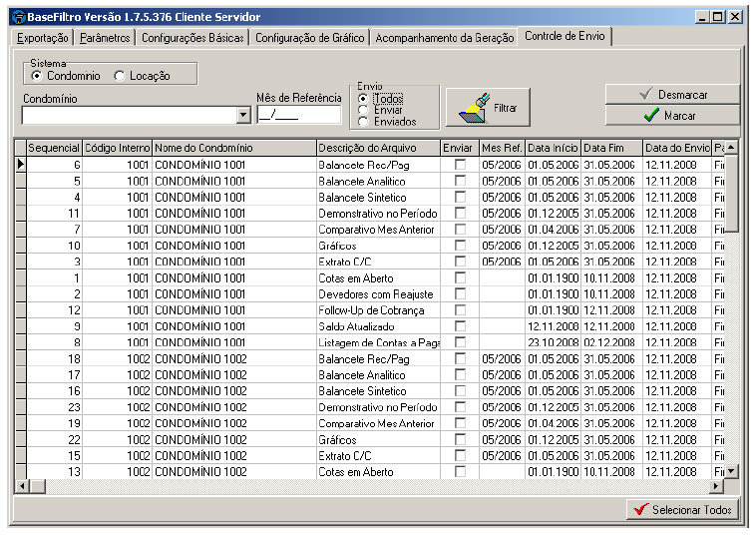The height and width of the screenshot is (535, 756).
Task: Check Enviar box for Gráficos sequencial 10
Action: (460, 246)
